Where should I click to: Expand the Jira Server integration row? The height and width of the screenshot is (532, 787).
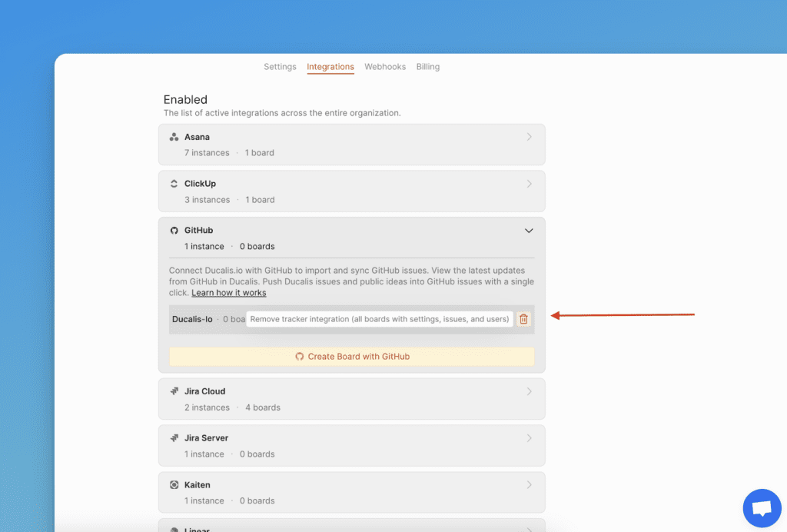(x=529, y=438)
